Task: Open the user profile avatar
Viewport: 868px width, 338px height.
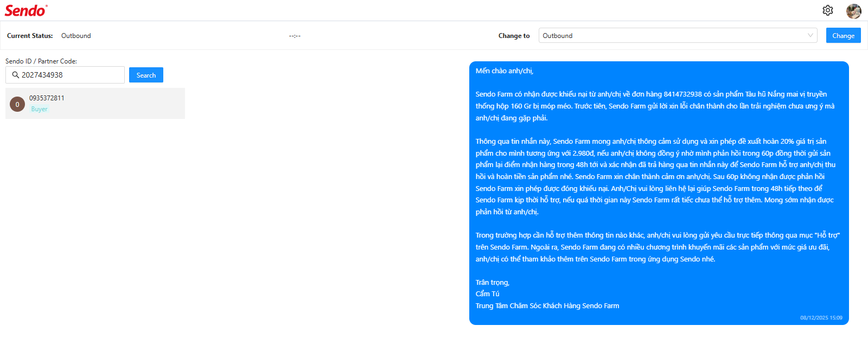Action: click(x=853, y=11)
